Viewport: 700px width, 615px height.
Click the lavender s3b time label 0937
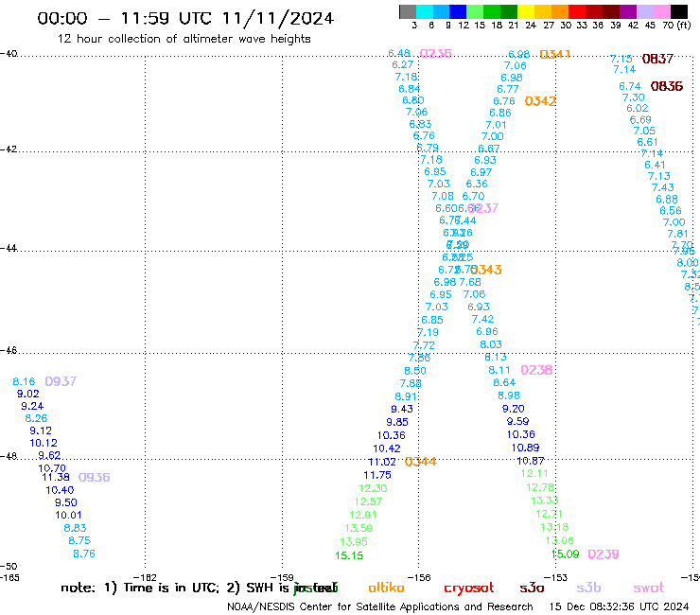pos(61,381)
